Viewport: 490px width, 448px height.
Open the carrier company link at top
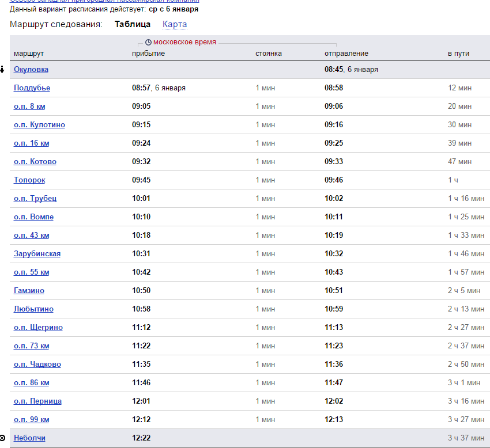pyautogui.click(x=104, y=1)
